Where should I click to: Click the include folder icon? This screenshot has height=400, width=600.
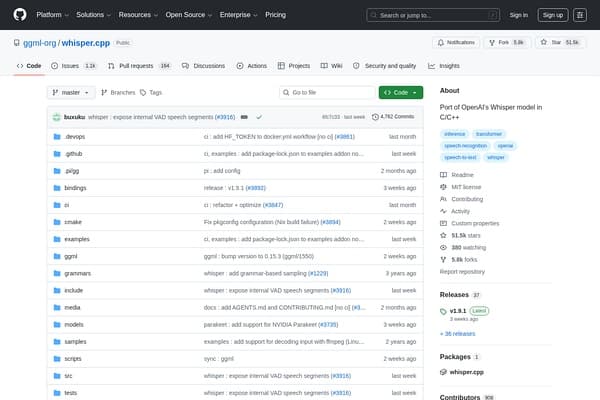click(57, 291)
